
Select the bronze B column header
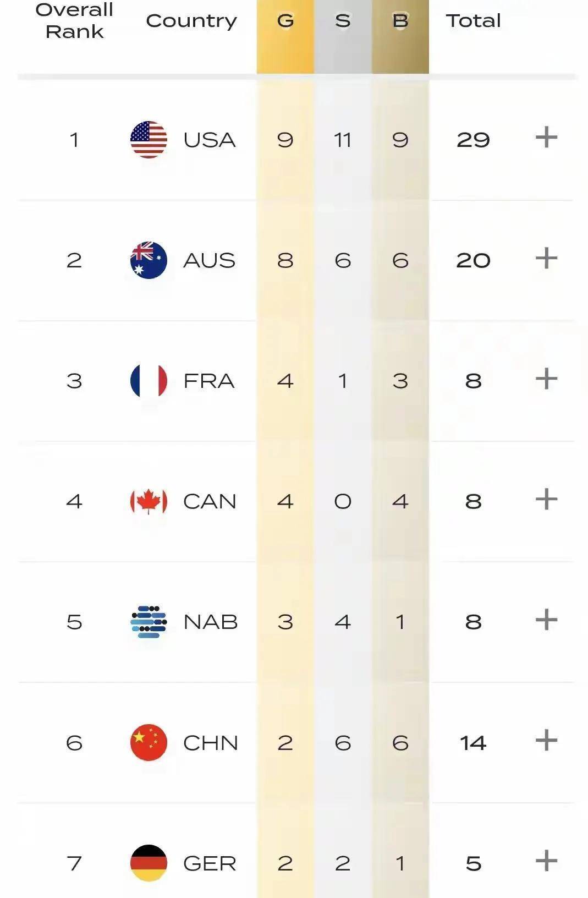coord(400,21)
